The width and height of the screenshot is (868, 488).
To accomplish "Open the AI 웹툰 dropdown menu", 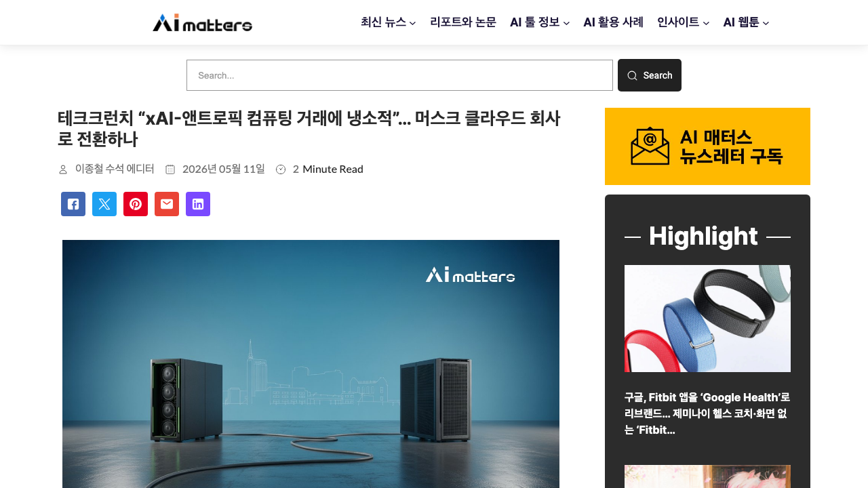I will click(746, 22).
